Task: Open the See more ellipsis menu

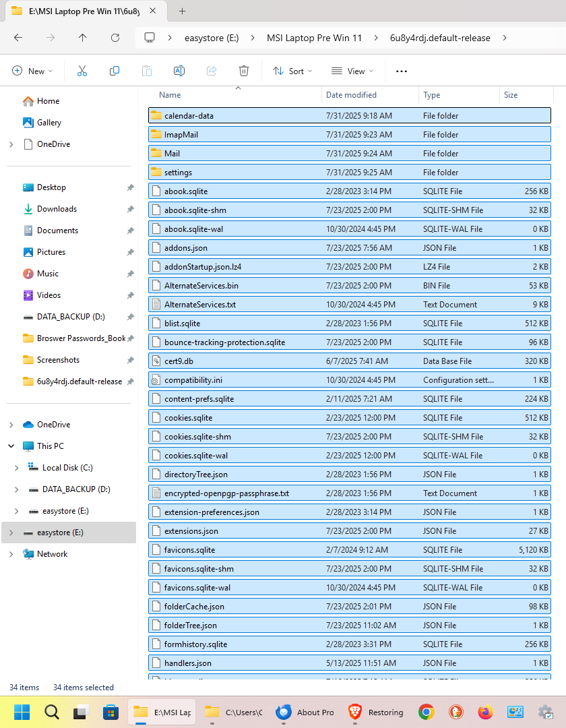Action: pyautogui.click(x=402, y=71)
